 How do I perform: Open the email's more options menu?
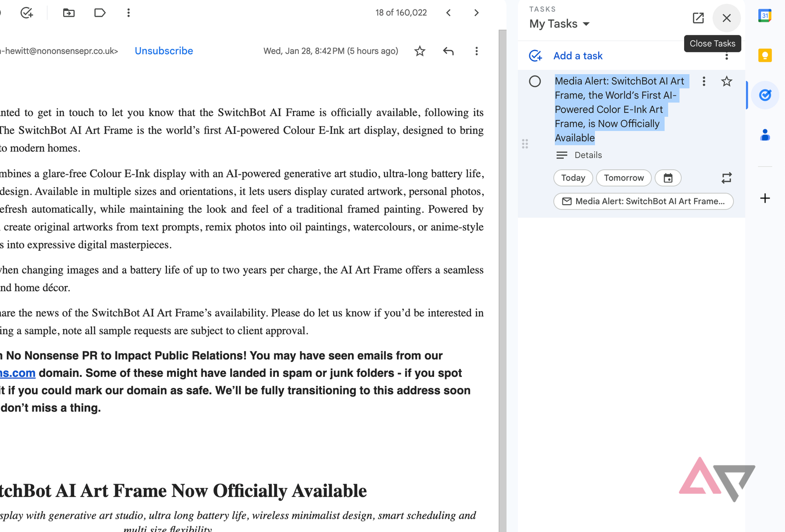pyautogui.click(x=476, y=51)
